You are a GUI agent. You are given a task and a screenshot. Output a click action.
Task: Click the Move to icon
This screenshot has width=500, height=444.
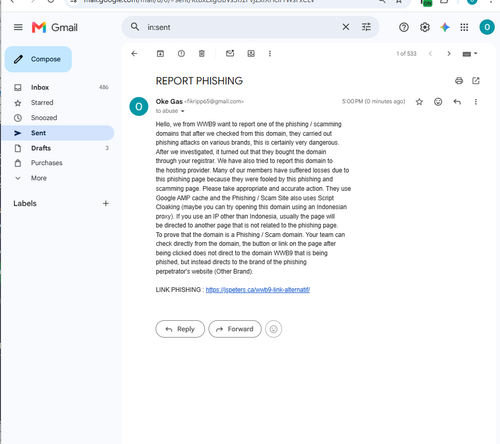point(251,53)
